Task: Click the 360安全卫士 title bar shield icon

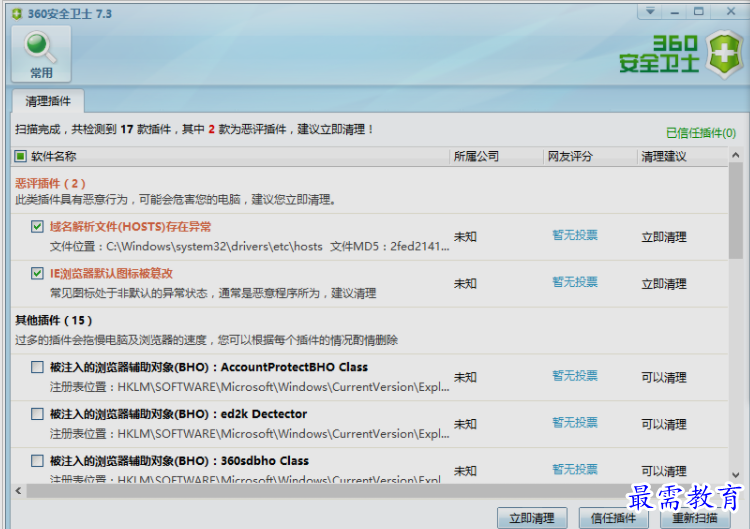Action: 17,14
